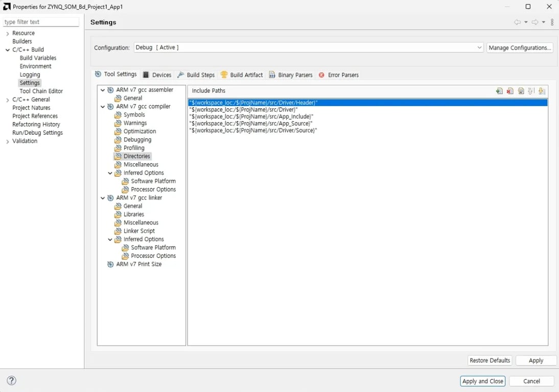The width and height of the screenshot is (559, 392).
Task: Click Restore Defaults button
Action: tap(490, 360)
